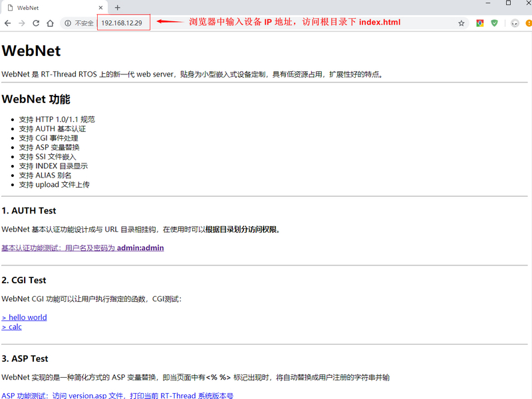Image resolution: width=532 pixels, height=399 pixels.
Task: Open the green shield extension
Action: click(x=494, y=23)
